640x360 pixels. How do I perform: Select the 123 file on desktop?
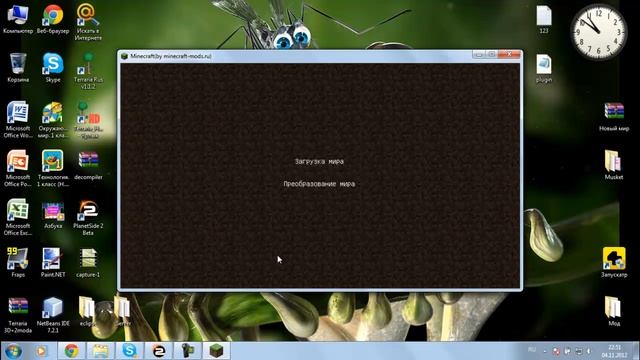[544, 19]
